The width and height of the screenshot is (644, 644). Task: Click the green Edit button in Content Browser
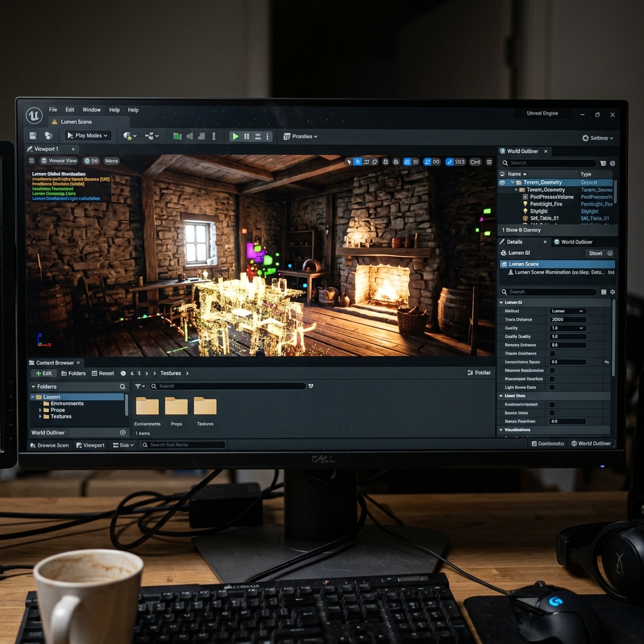tap(44, 374)
